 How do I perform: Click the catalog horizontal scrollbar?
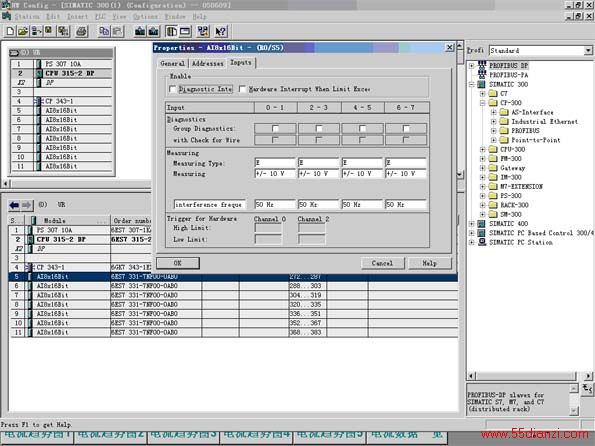tap(530, 376)
